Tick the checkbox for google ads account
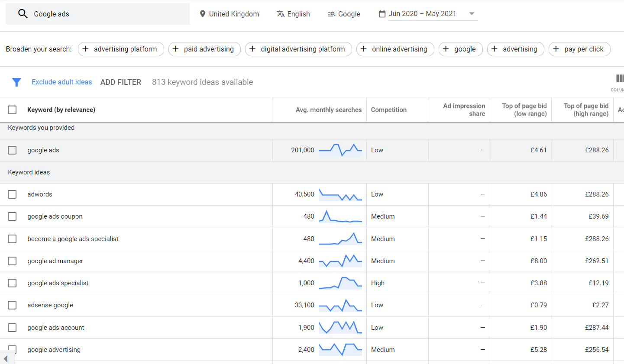Screen dimensions: 624x364 pos(12,328)
